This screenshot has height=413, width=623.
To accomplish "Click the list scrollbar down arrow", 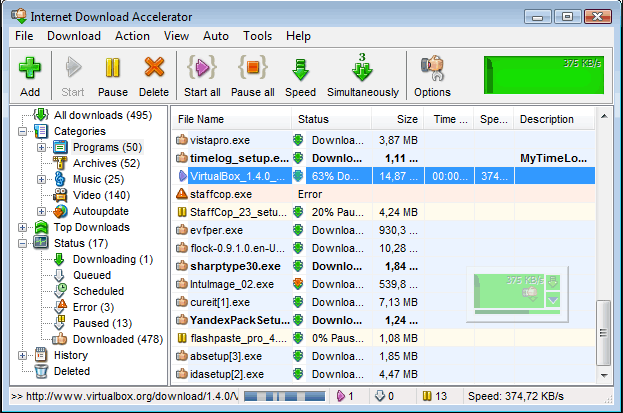I will 604,375.
